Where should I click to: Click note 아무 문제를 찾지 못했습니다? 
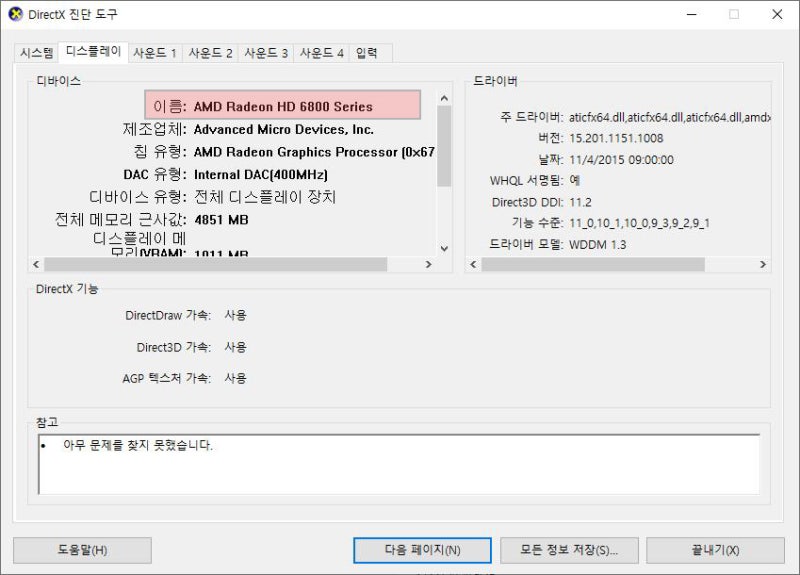pos(138,445)
